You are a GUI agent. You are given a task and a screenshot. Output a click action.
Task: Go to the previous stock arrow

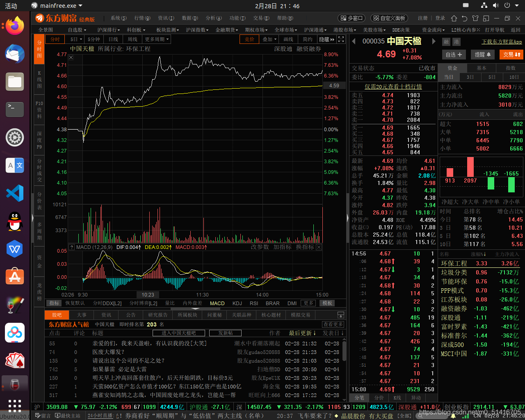354,41
